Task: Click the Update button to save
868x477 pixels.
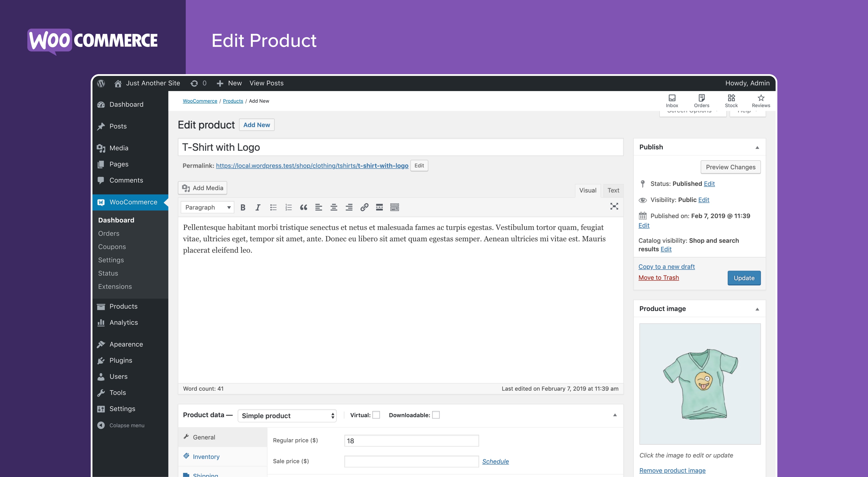Action: tap(744, 278)
